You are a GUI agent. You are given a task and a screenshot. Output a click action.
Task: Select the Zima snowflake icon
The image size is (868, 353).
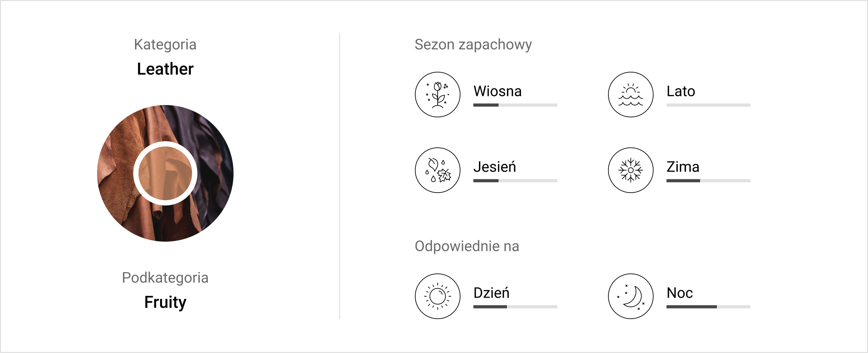pos(630,170)
